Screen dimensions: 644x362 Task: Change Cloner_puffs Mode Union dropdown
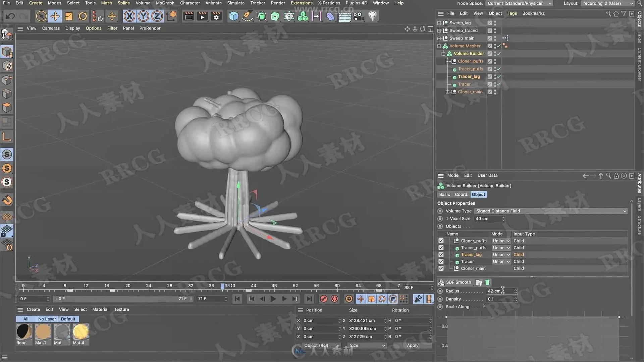click(x=501, y=241)
